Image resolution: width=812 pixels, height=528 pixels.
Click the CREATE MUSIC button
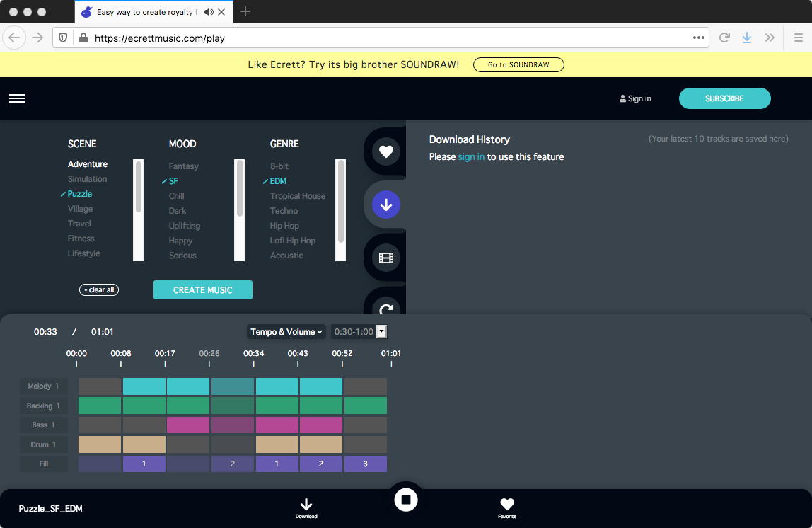(203, 289)
